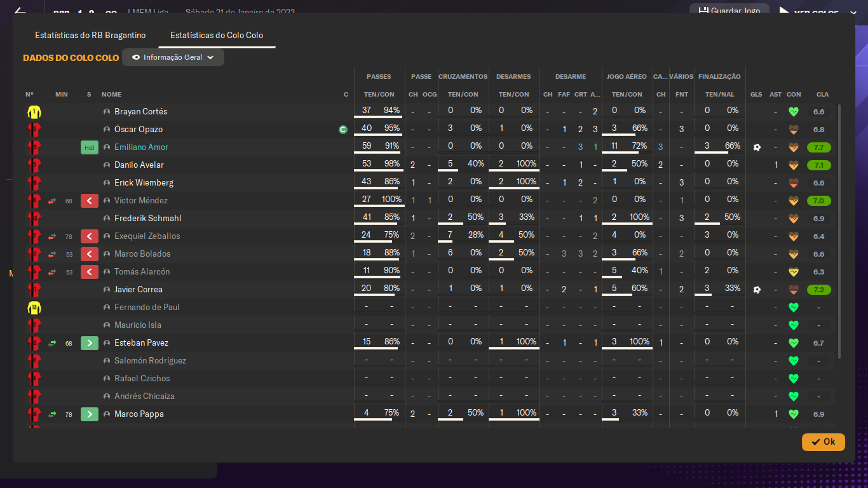
Task: Switch to Estatísticas do RB Bragantino tab
Action: point(90,36)
